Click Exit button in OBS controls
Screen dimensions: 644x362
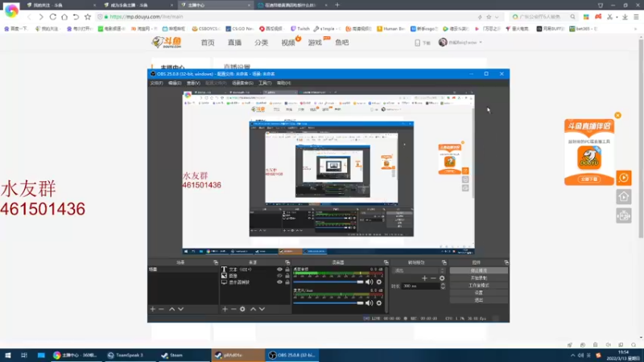(478, 300)
